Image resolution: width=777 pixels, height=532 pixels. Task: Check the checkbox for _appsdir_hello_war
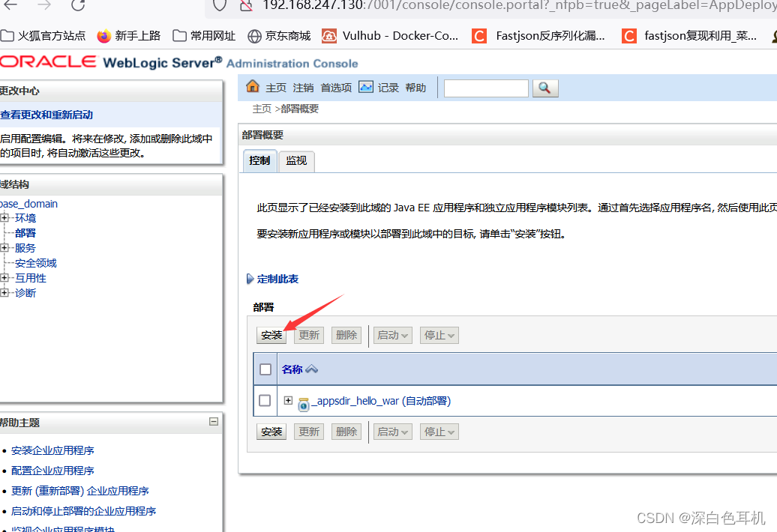(x=265, y=400)
